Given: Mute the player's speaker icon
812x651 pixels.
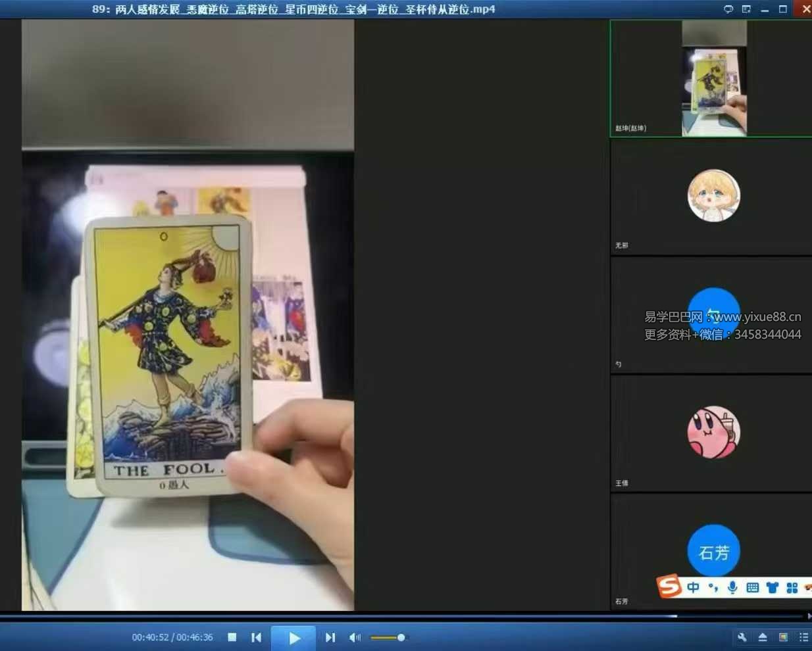Looking at the screenshot, I should (355, 637).
